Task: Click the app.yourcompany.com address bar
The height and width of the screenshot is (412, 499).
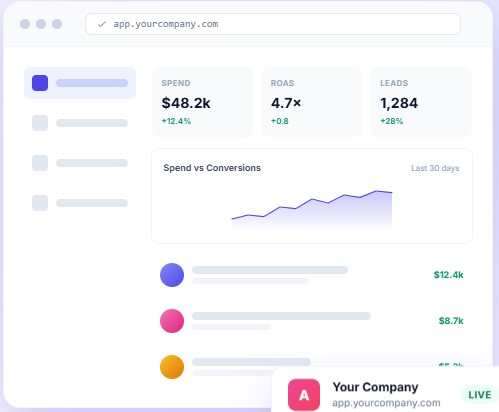Action: [x=273, y=24]
